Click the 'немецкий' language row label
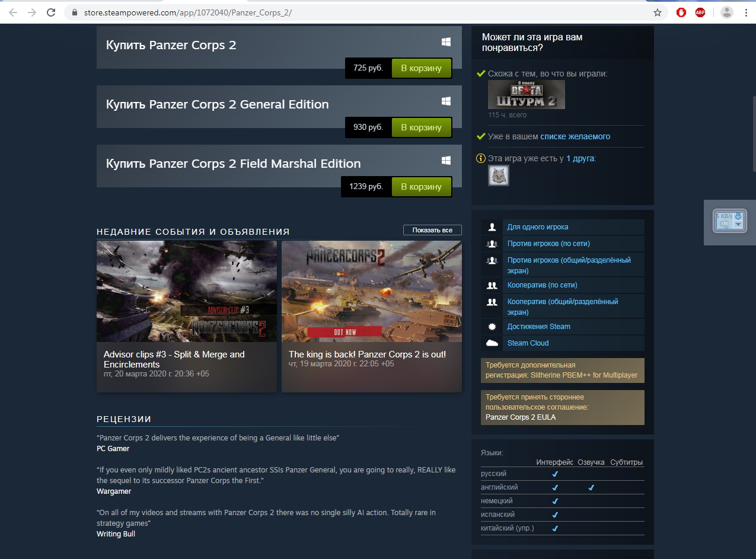 tap(497, 501)
